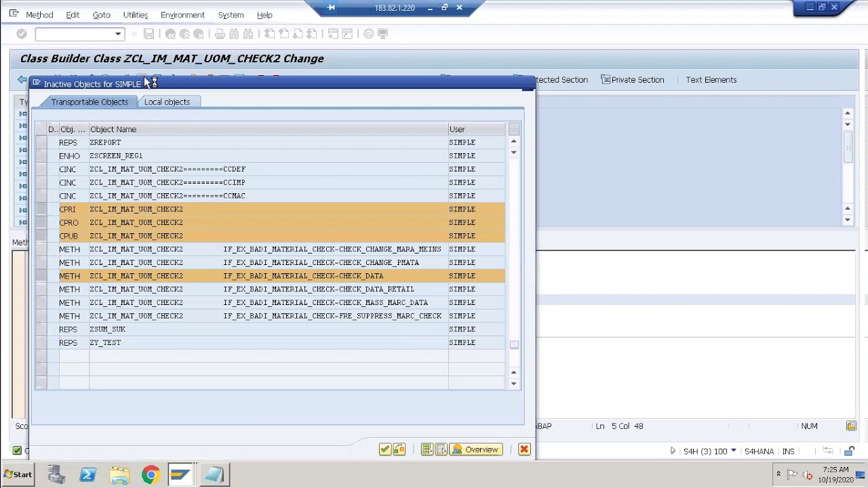Click the Help question mark icon on the toolbar

[368, 34]
